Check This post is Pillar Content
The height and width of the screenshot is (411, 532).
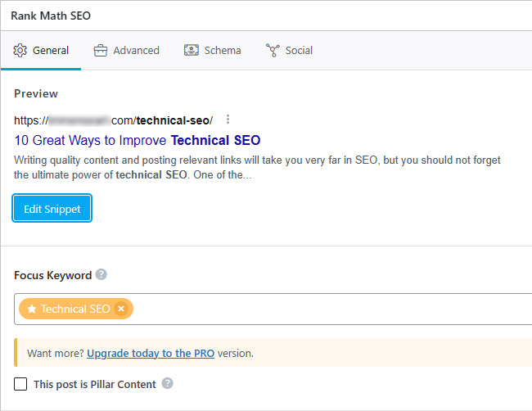tap(20, 384)
